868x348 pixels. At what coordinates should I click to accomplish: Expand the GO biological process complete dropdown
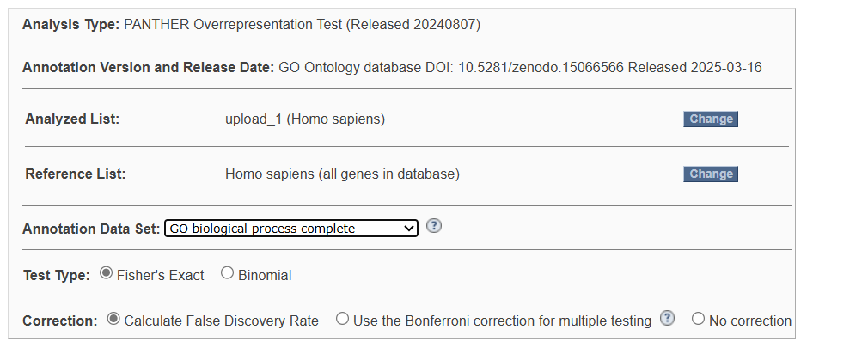291,229
